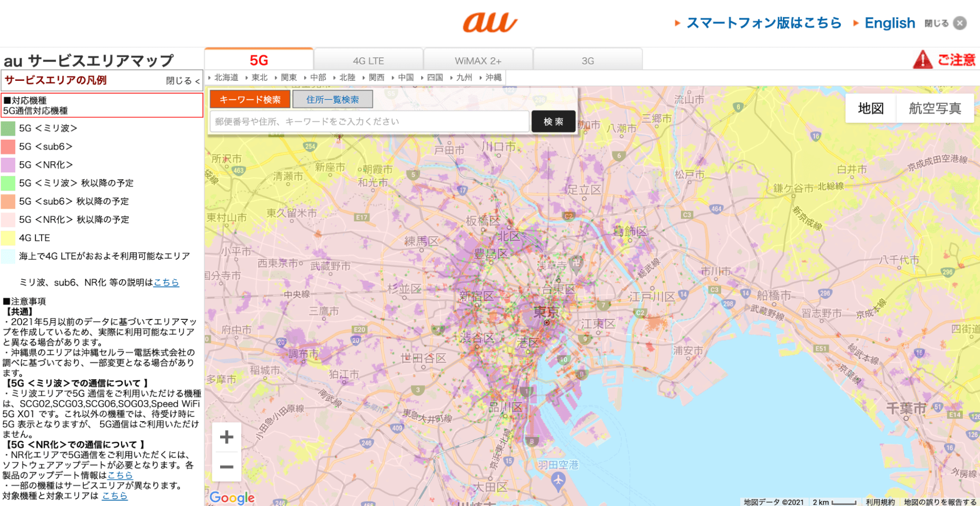Collapse legend with 閉じる <

(x=182, y=80)
